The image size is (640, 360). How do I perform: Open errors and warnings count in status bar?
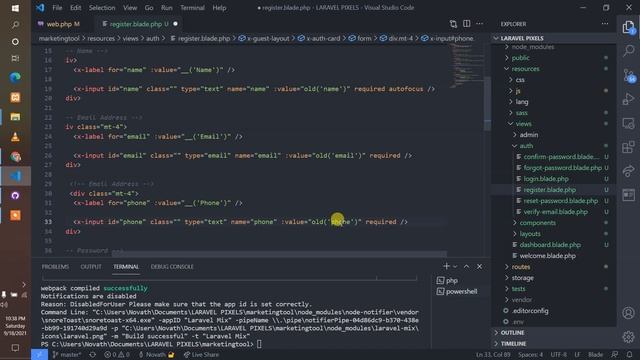(117, 355)
